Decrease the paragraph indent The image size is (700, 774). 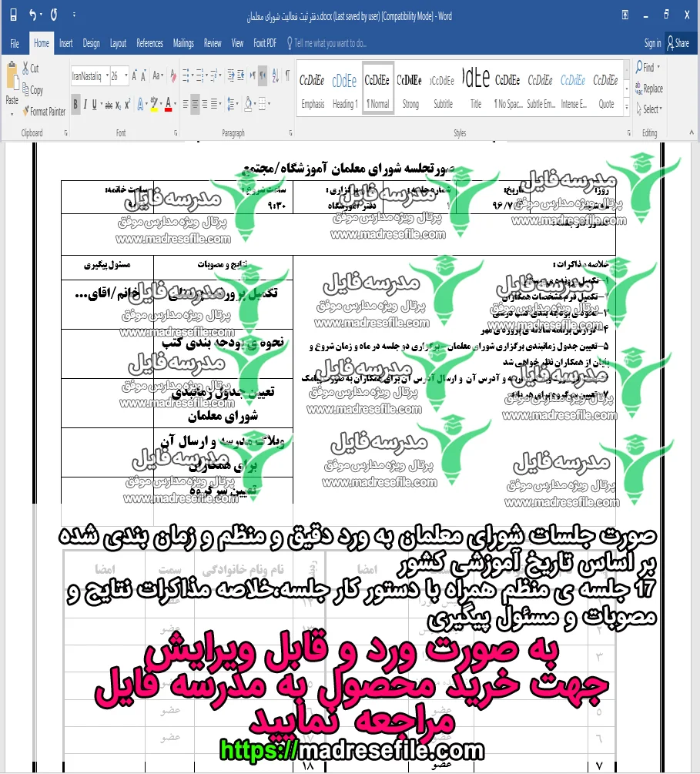point(230,76)
